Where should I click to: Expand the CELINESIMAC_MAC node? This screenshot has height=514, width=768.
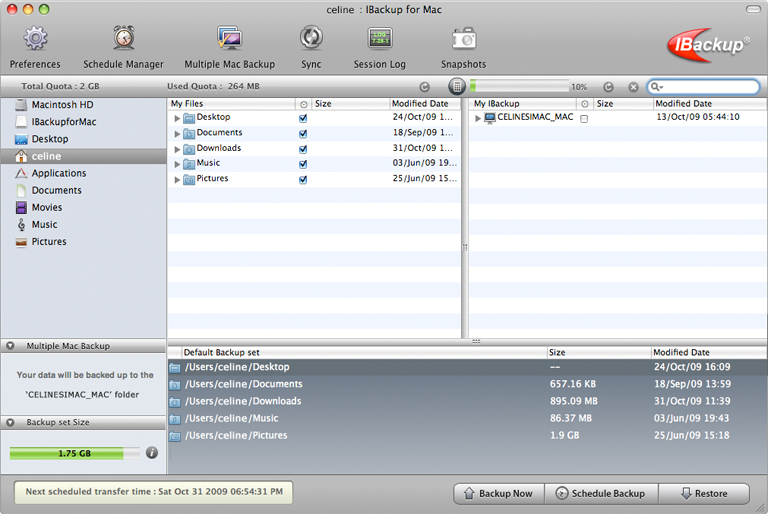tap(478, 118)
